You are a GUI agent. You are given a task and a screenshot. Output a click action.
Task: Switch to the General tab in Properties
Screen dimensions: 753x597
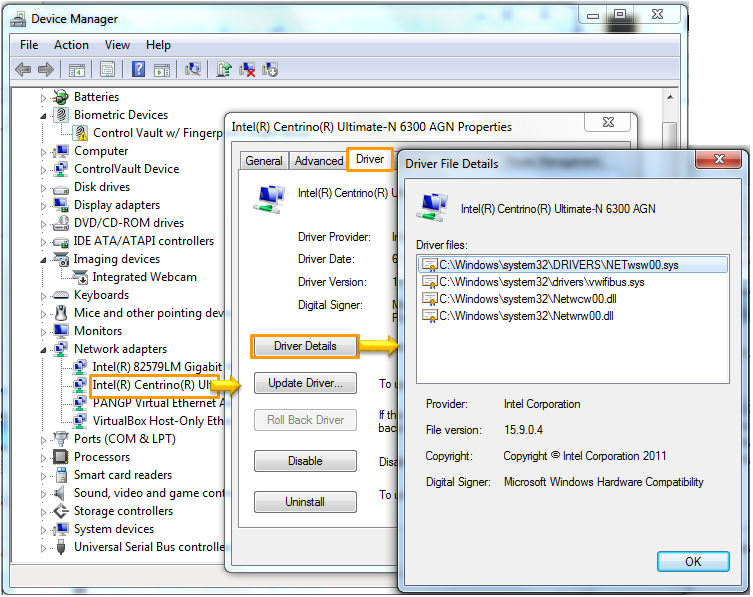[264, 161]
